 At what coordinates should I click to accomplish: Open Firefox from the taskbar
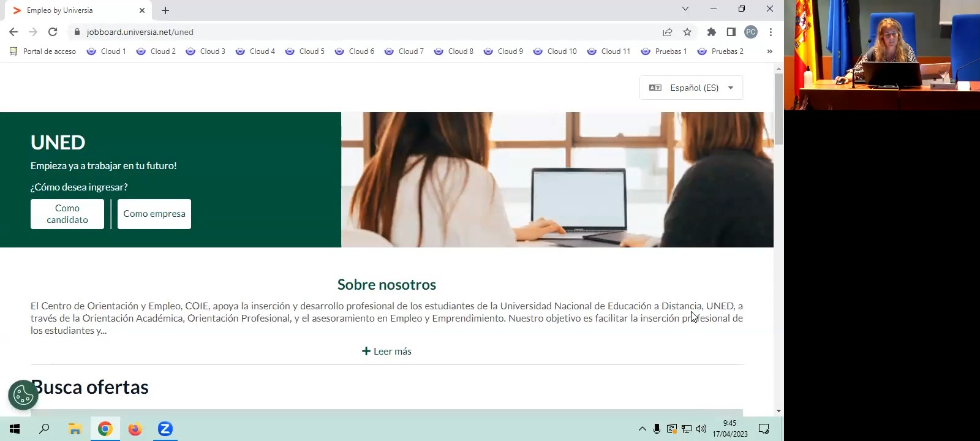135,429
